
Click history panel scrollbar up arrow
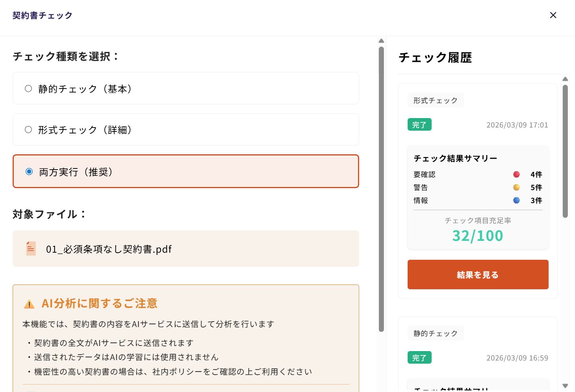pyautogui.click(x=565, y=79)
